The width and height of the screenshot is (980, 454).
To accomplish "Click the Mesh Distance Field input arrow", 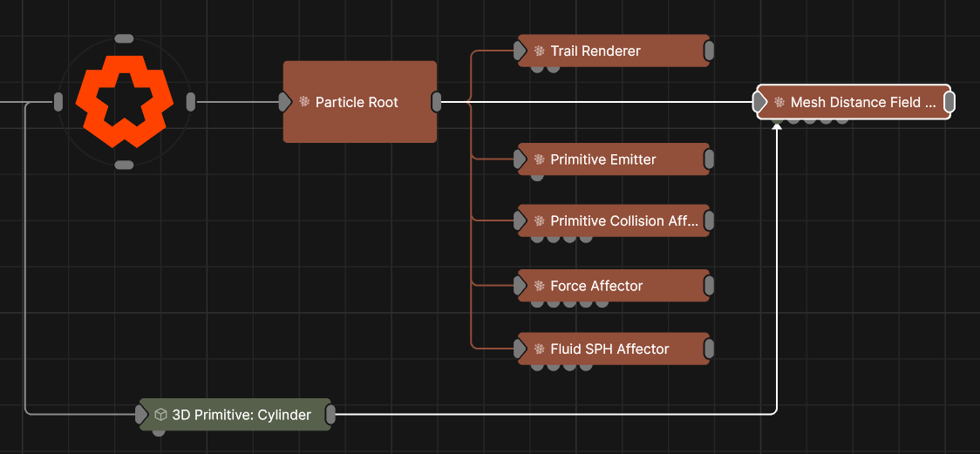I will pos(759,102).
